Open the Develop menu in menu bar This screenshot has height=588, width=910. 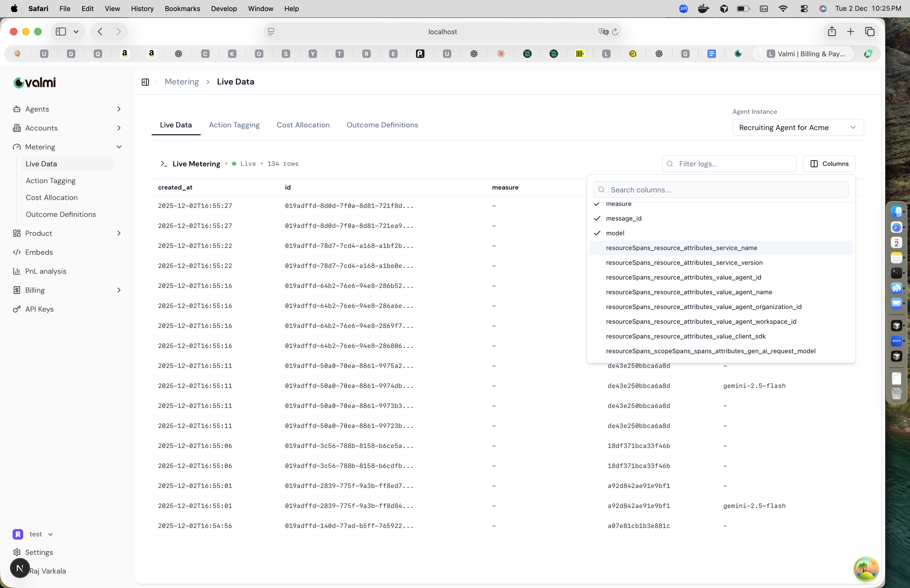(x=224, y=8)
